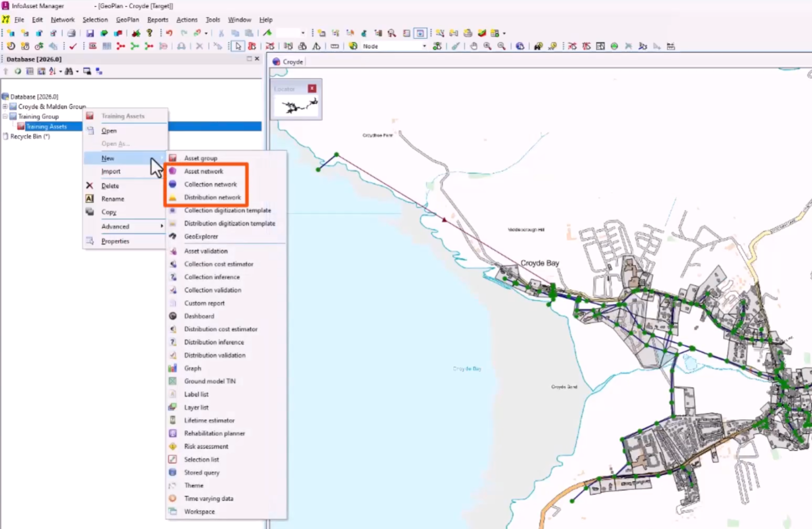Close the Locator overlay on the map

coord(311,88)
